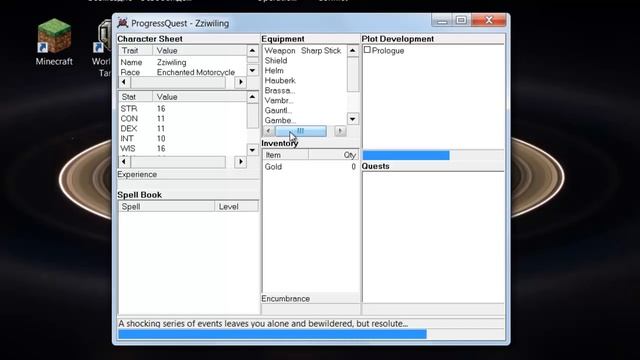640x360 pixels.
Task: Click the Experience progress bar
Action: (188, 184)
